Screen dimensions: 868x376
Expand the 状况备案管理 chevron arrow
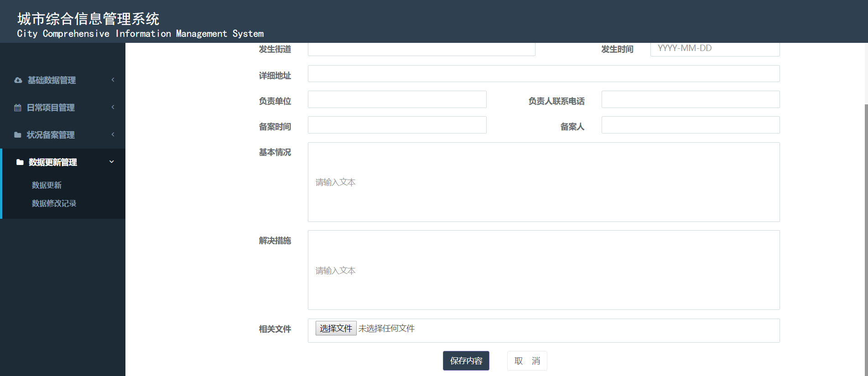pos(113,134)
